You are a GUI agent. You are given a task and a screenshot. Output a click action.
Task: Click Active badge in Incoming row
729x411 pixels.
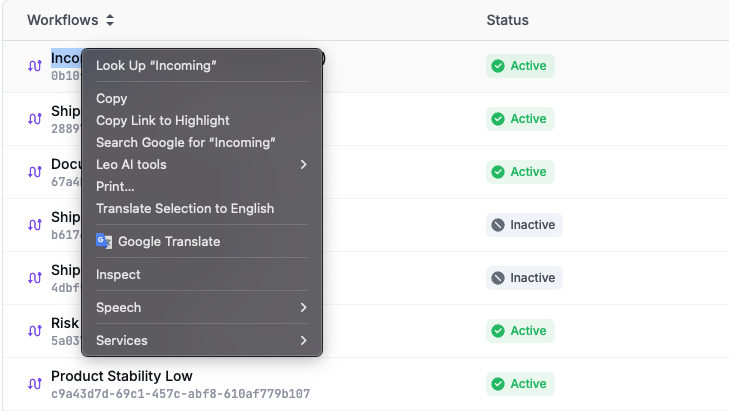coord(520,66)
